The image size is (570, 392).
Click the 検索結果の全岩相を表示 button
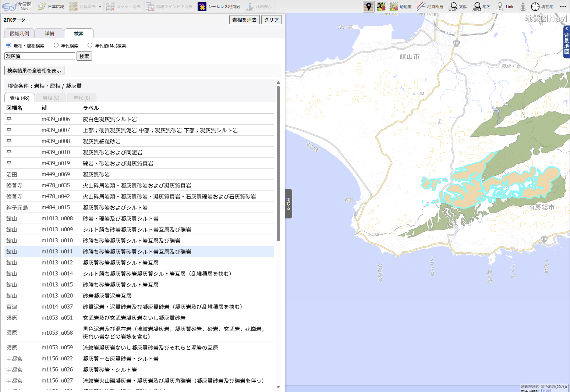pyautogui.click(x=34, y=71)
